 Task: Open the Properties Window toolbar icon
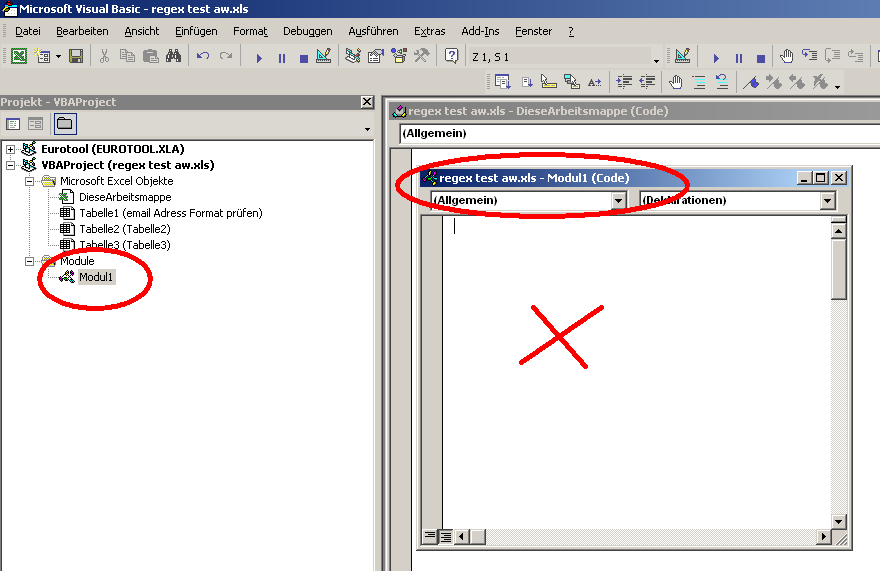[x=375, y=56]
